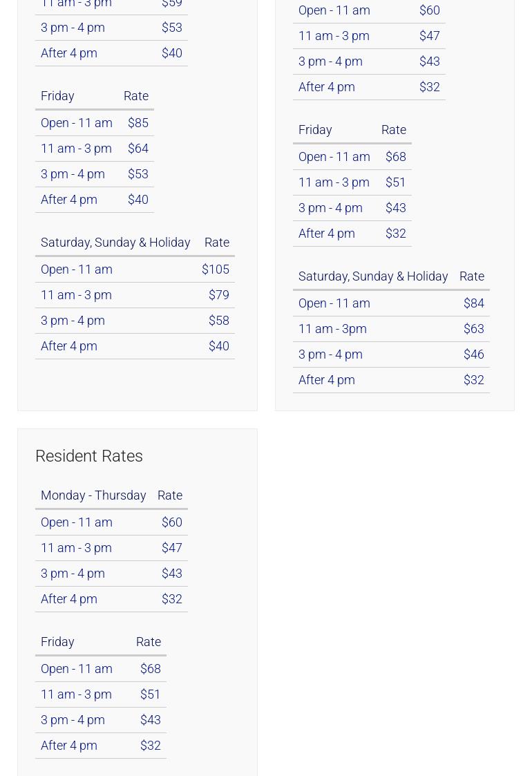Screen dimensions: 532x776
Task: Click the Open - 11 am row priced $84
Action: [x=334, y=303]
